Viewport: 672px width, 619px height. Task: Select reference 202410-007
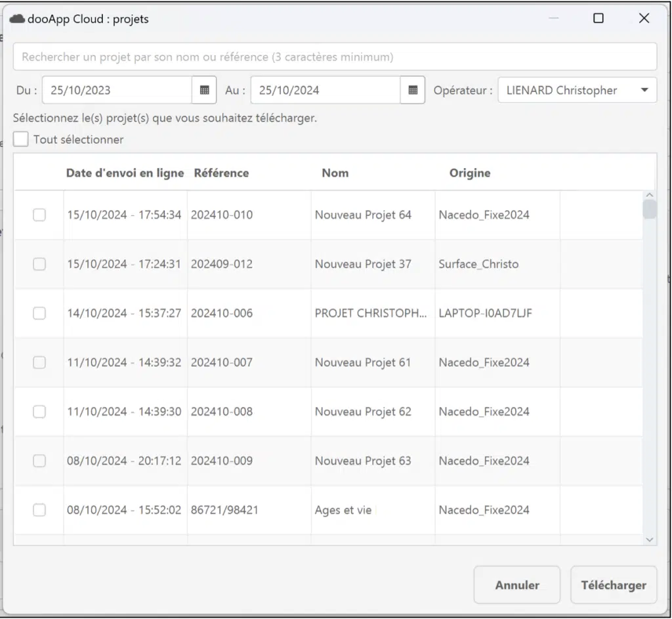222,362
